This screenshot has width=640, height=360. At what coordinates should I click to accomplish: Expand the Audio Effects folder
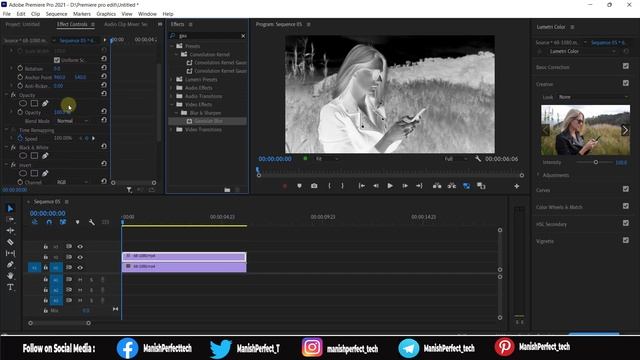pos(171,88)
